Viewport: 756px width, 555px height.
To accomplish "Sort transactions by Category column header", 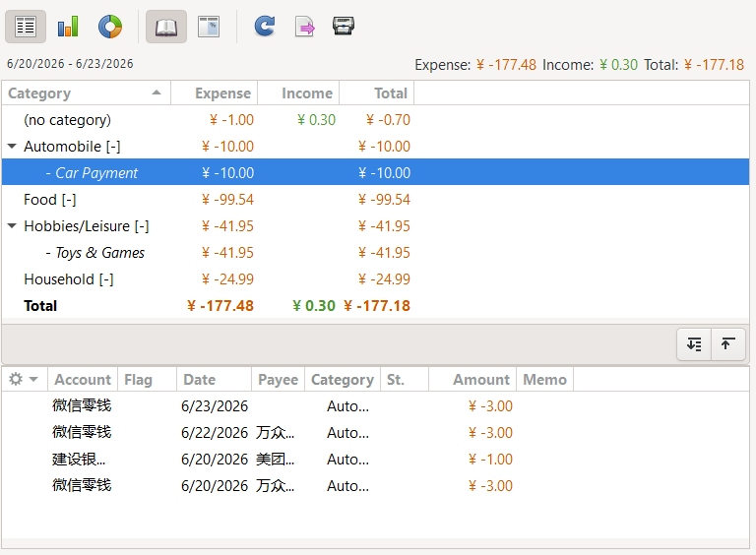I will (343, 380).
